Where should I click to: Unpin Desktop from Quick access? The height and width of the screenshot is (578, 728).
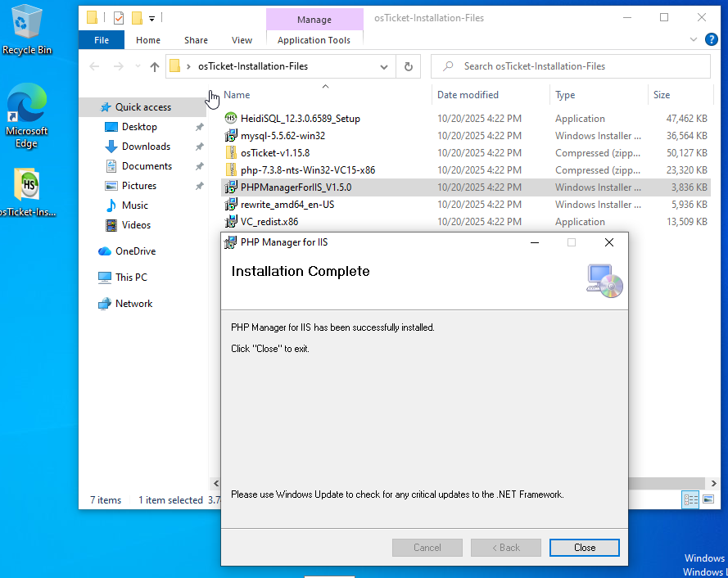click(200, 127)
